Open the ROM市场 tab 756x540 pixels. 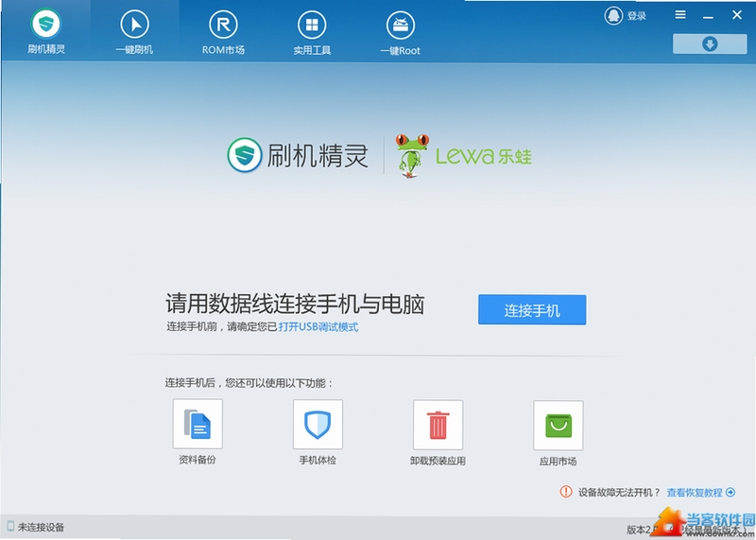[223, 32]
